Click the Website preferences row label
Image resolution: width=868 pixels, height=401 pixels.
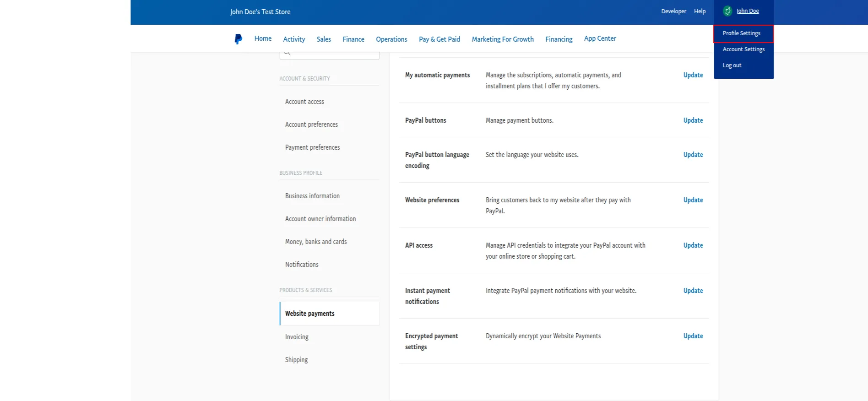(x=432, y=200)
